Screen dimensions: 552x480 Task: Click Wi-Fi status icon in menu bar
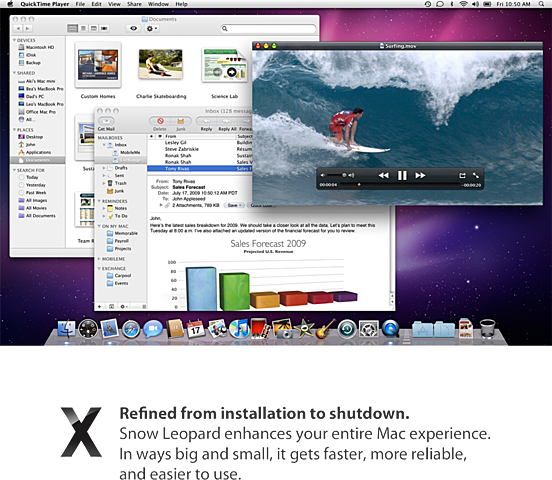tap(464, 4)
